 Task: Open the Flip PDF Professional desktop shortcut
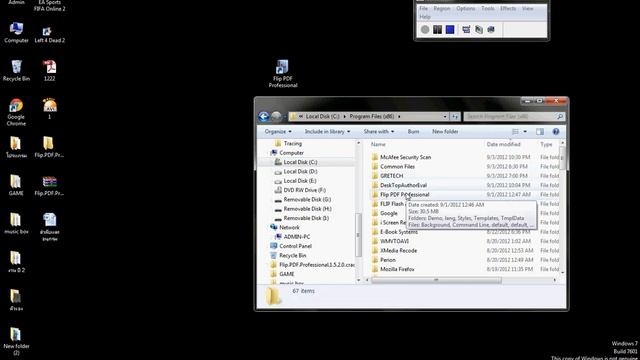click(x=282, y=74)
